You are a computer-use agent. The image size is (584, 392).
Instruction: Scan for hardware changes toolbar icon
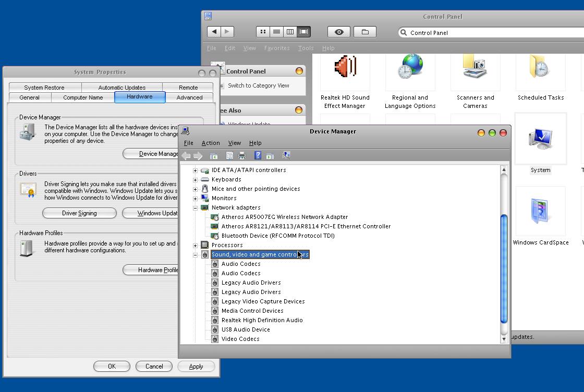point(286,155)
